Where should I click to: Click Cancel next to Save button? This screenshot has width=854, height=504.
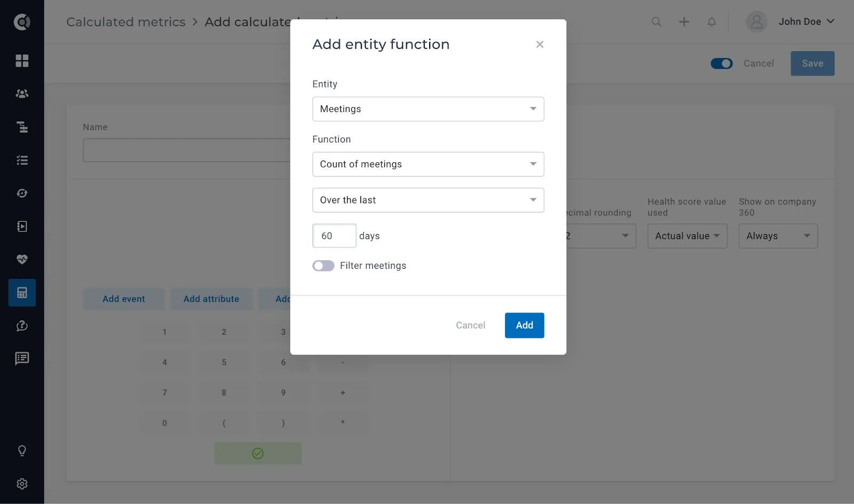click(758, 63)
